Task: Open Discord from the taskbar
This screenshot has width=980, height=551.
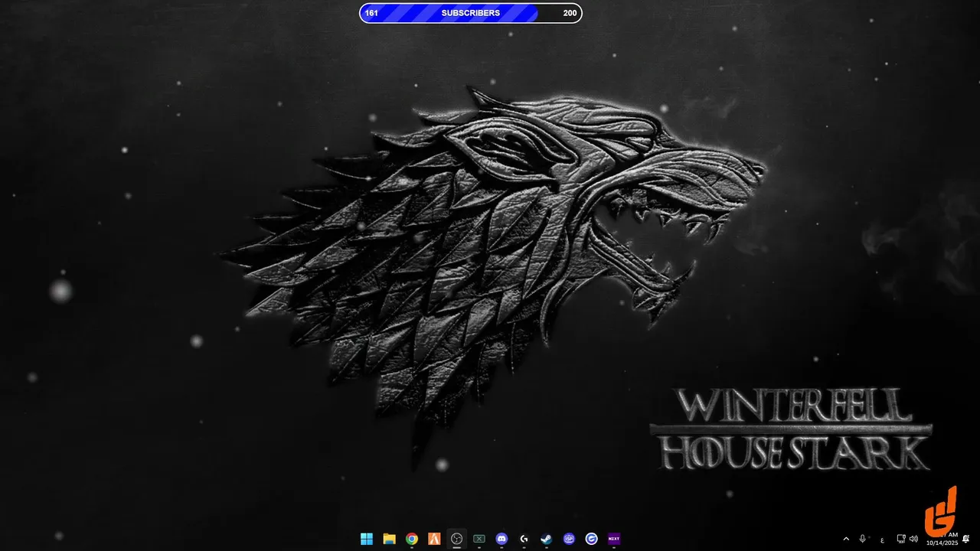Action: [501, 539]
